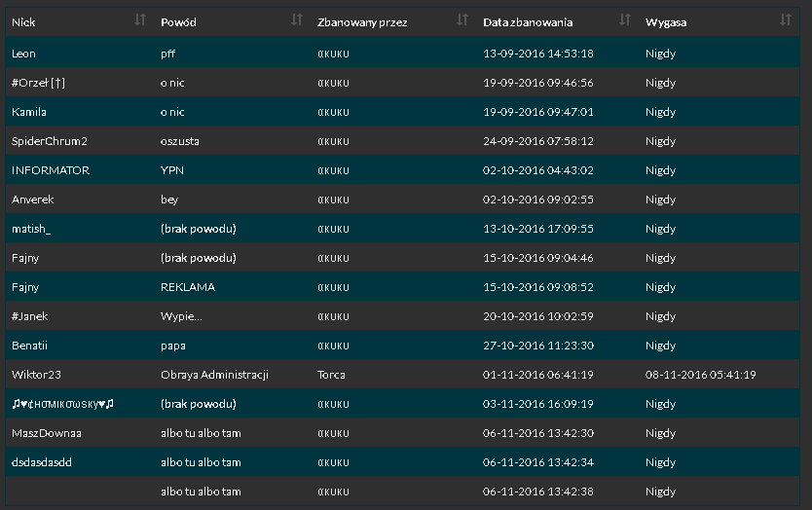Click the reason 'papa'
The width and height of the screenshot is (812, 510).
coord(173,346)
